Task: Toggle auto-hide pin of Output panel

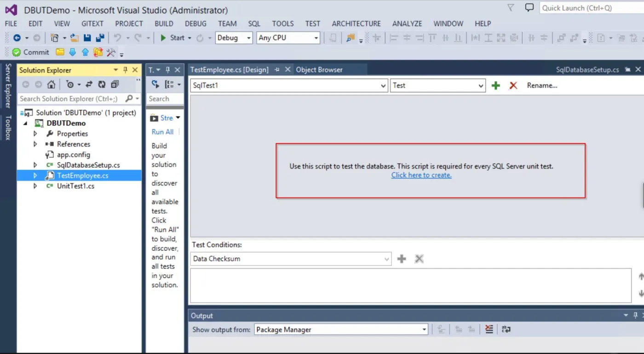Action: (636, 316)
